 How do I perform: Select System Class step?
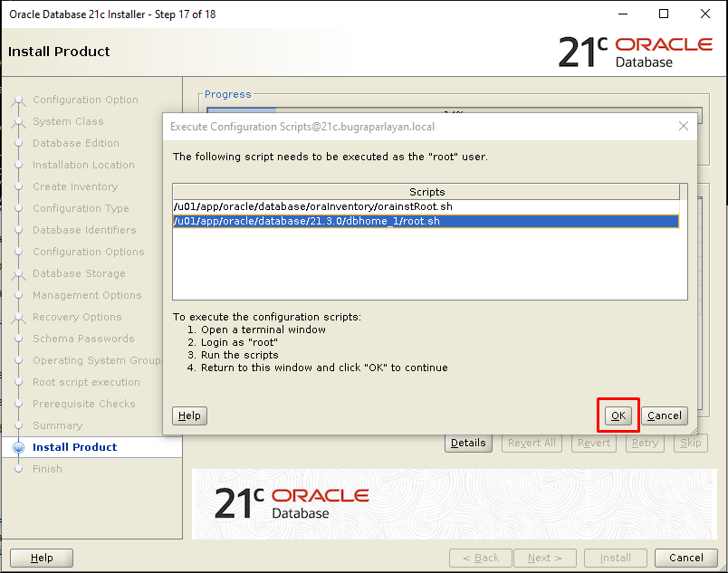tap(68, 121)
